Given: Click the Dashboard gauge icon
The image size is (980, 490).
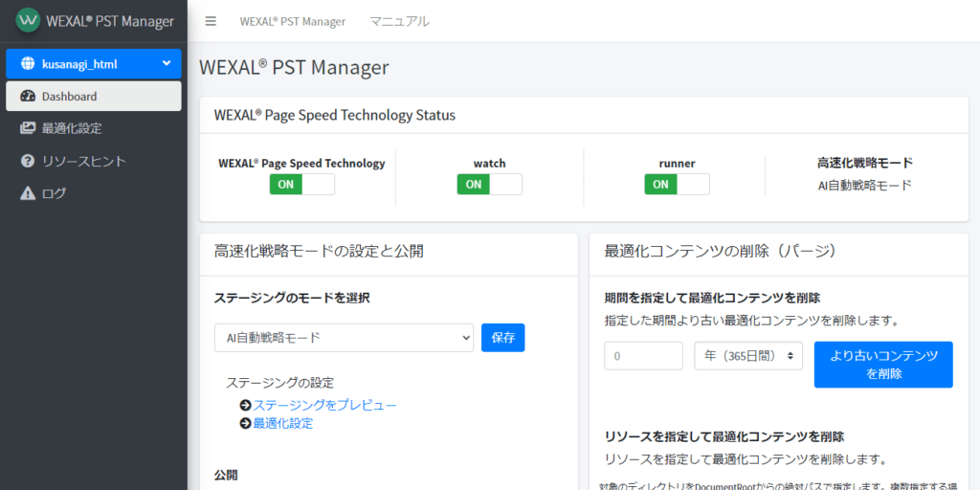Looking at the screenshot, I should [28, 97].
